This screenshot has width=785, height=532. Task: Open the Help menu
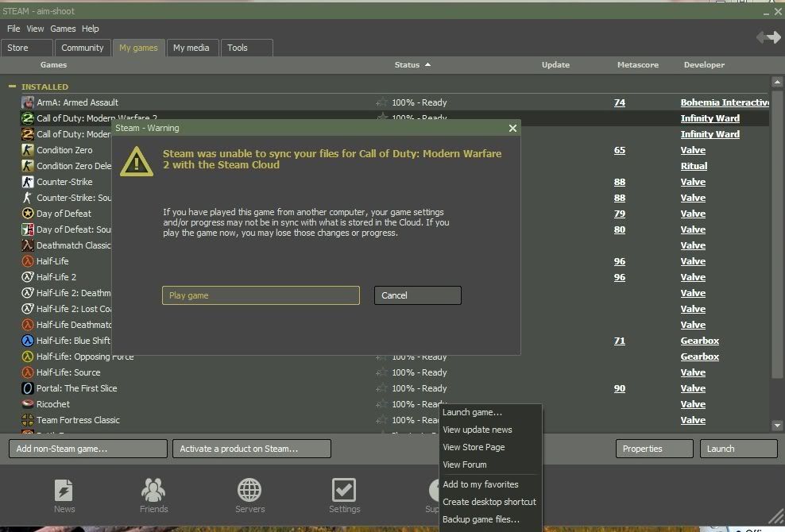[x=90, y=29]
